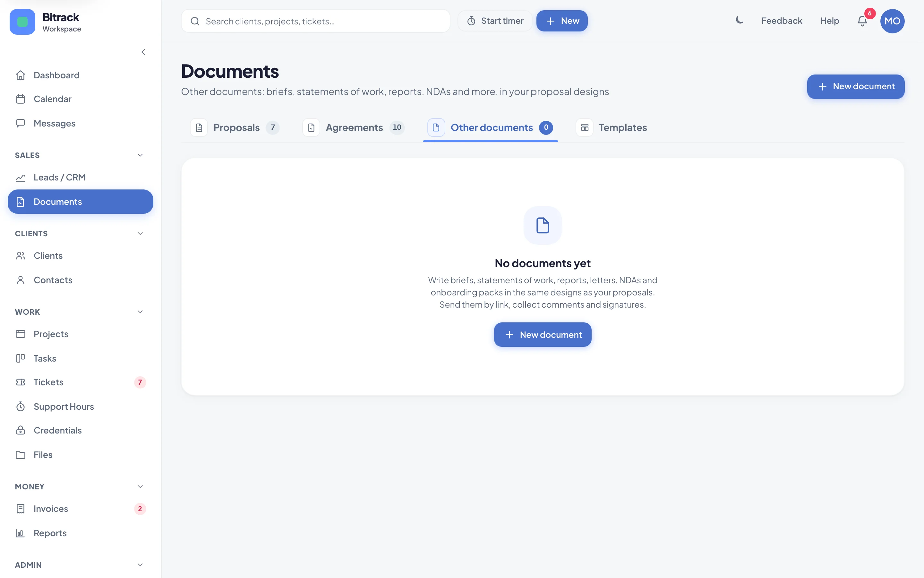This screenshot has height=578, width=924.
Task: Click the New button in the top bar
Action: (562, 21)
